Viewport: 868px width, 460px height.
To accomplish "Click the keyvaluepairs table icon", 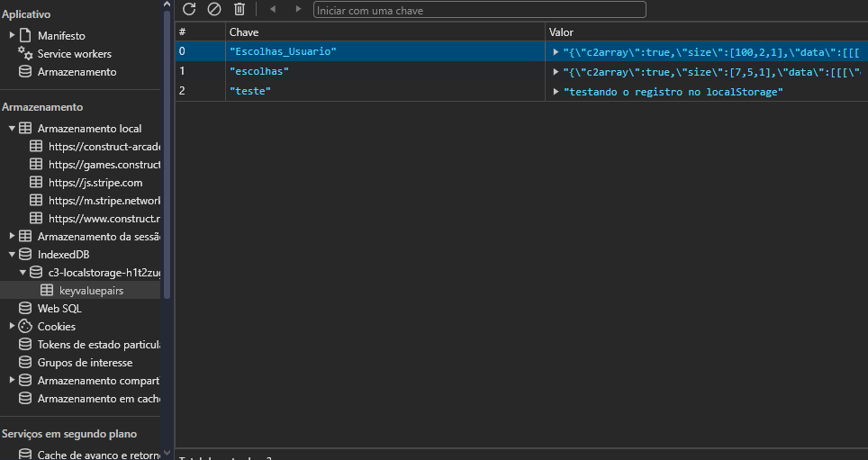I will 47,290.
